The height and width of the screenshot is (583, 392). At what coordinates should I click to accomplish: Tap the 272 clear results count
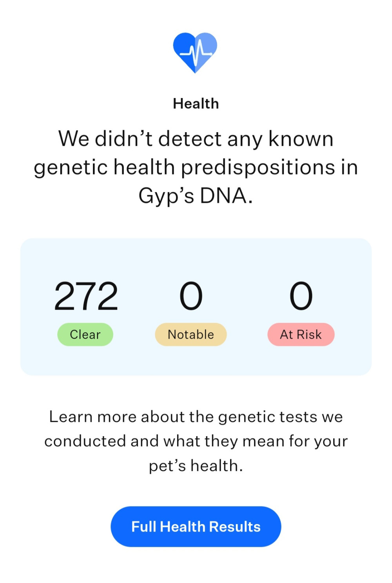86,296
